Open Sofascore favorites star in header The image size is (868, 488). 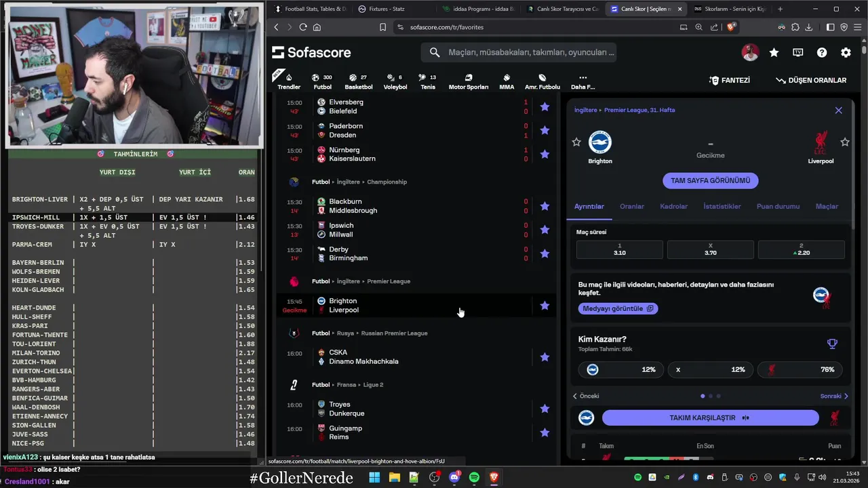[x=774, y=52]
